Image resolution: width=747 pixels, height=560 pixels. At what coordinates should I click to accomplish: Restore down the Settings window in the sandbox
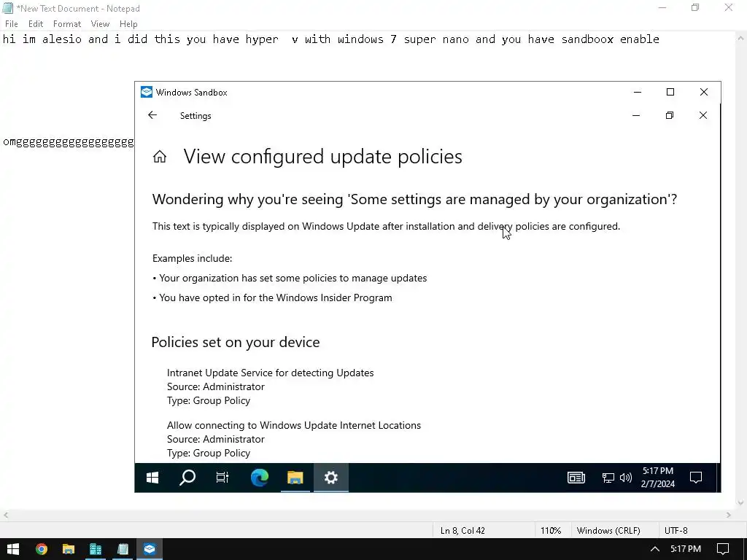[670, 115]
